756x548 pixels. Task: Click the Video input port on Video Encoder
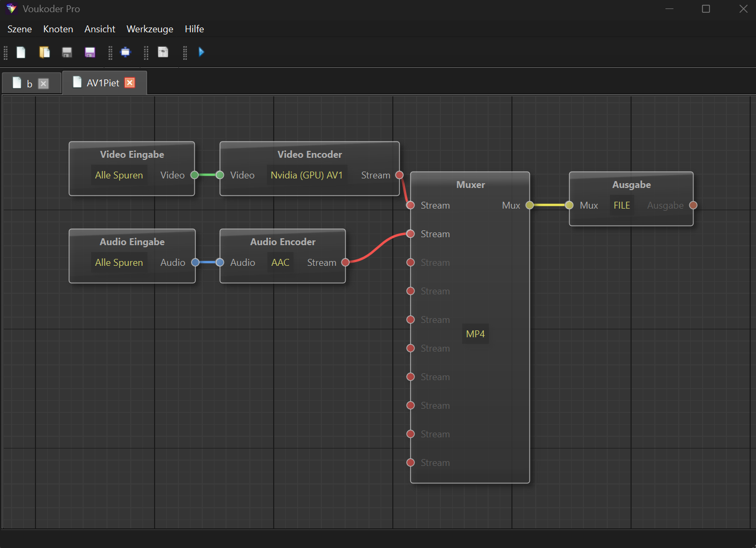pyautogui.click(x=220, y=175)
